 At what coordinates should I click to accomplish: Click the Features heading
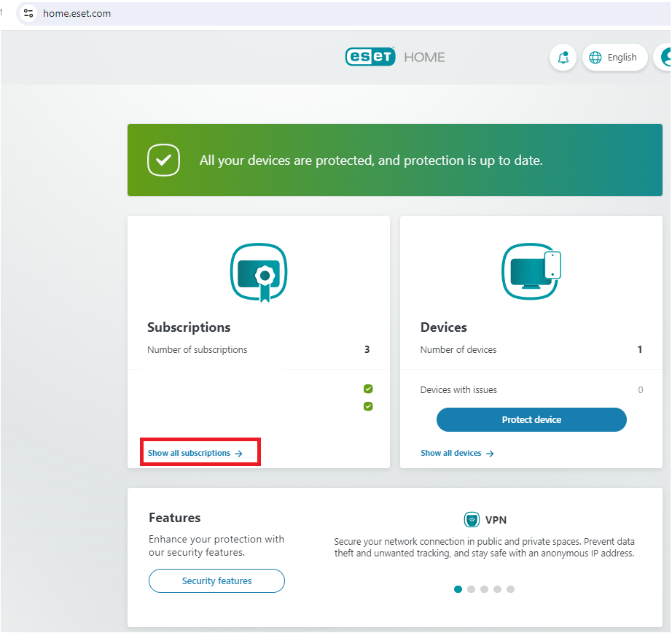[x=174, y=518]
